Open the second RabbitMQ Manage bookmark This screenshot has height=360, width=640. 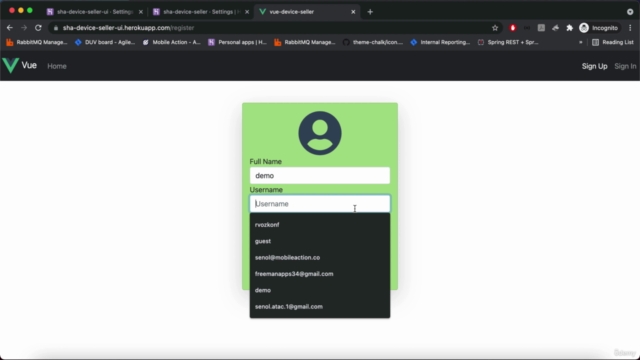[x=305, y=42]
